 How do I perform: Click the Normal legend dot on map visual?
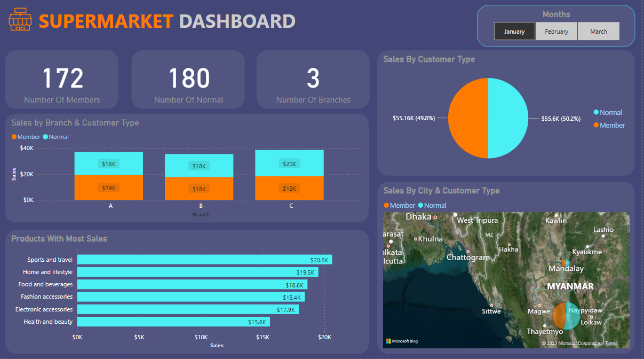point(420,205)
